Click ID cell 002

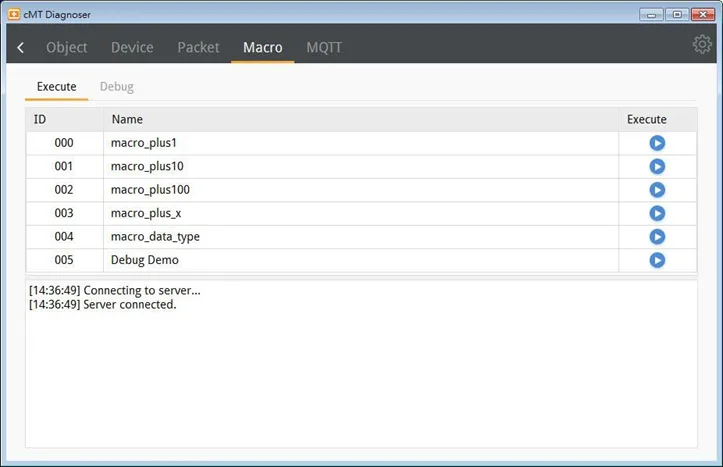point(65,190)
